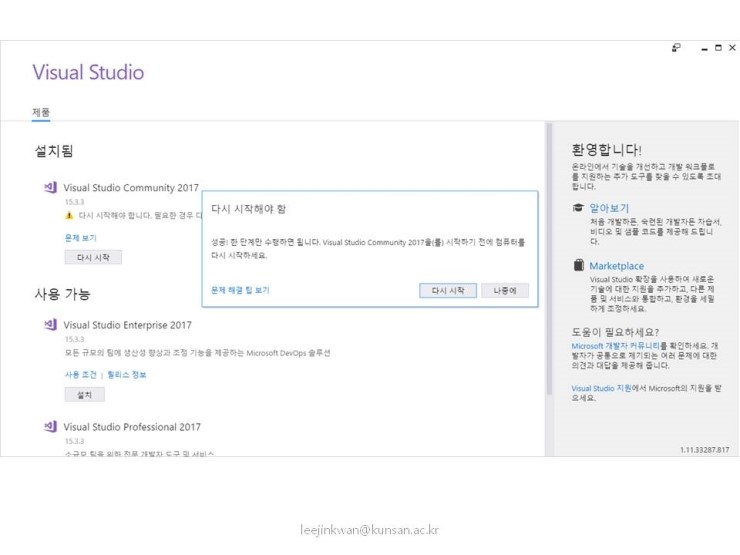Click 다시 시작 button under Community 2017
This screenshot has width=740, height=555.
pyautogui.click(x=93, y=257)
